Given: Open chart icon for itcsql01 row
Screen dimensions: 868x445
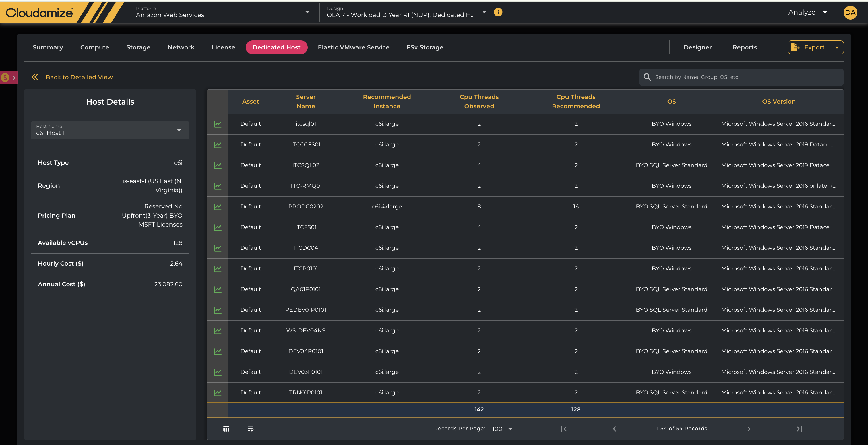Looking at the screenshot, I should click(x=218, y=124).
